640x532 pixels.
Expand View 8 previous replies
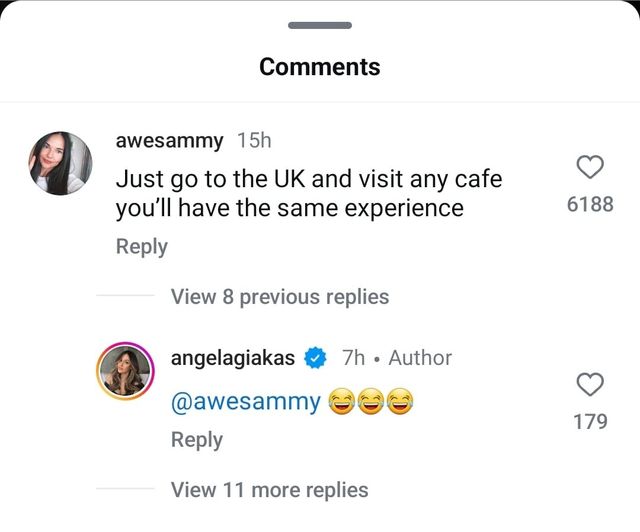[x=279, y=297]
